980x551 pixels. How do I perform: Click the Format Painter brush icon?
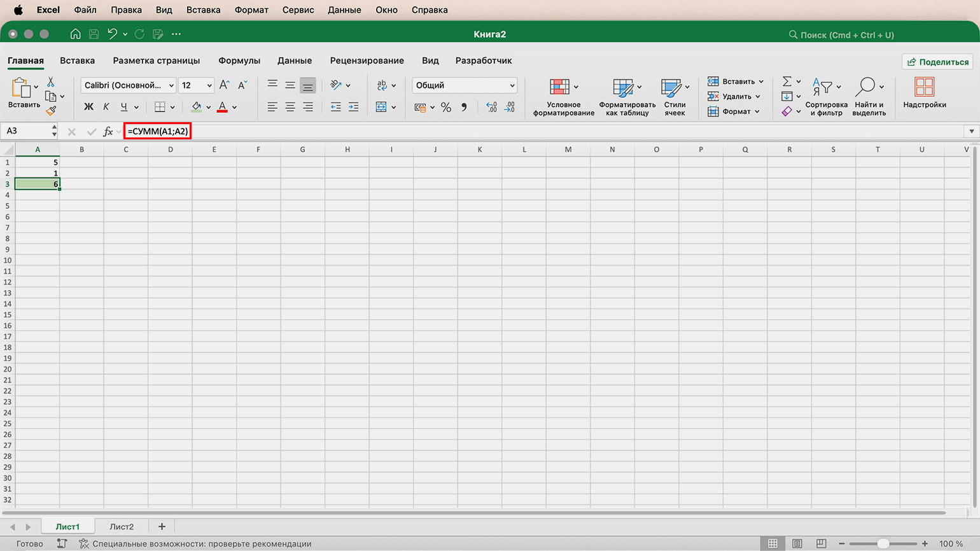point(51,111)
